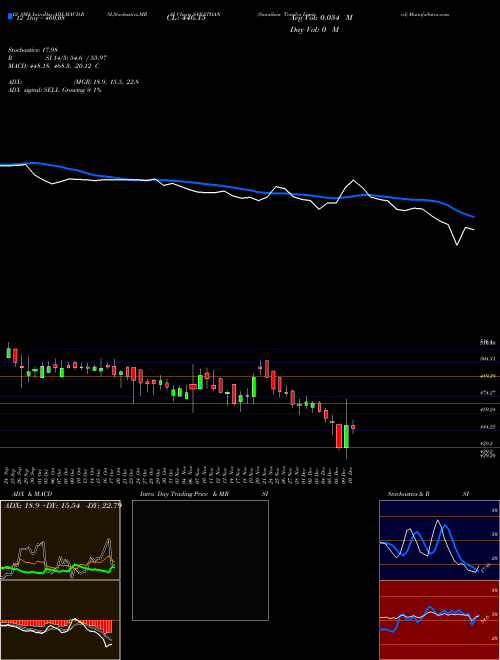This screenshot has height=660, width=500.
Task: Click the 'Stochastics & R' panel title
Action: [408, 494]
